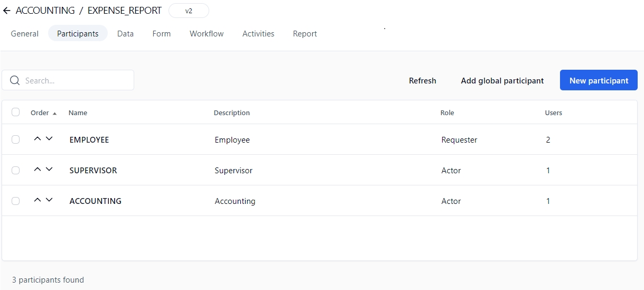Focus the Search input field

pyautogui.click(x=77, y=80)
